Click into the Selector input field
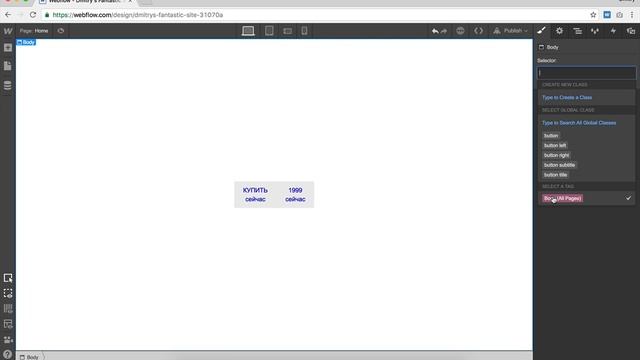 pyautogui.click(x=586, y=73)
